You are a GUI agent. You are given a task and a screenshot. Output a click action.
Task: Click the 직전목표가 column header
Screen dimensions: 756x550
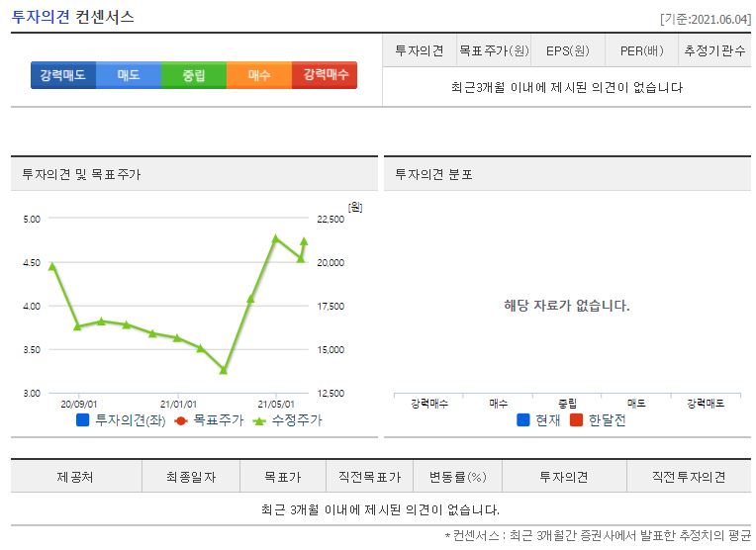[x=370, y=477]
